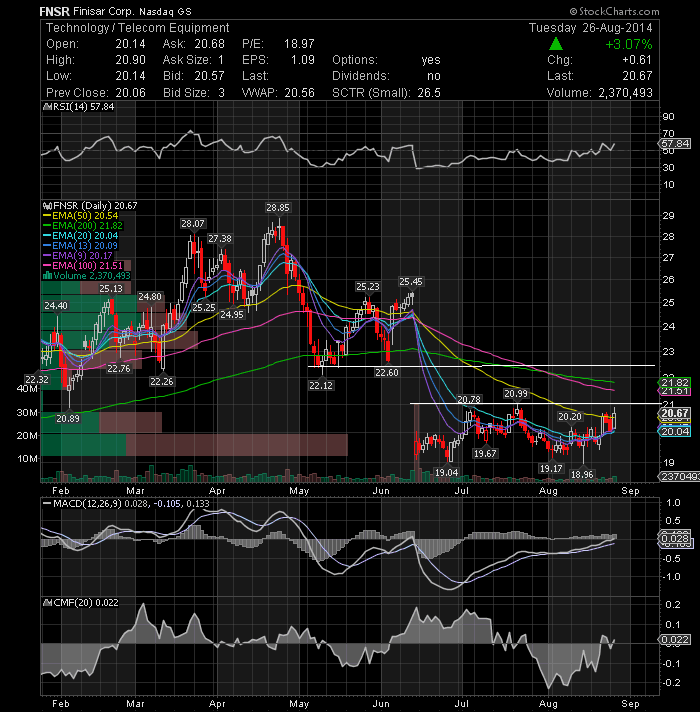The image size is (700, 712).
Task: Click the 28.85 peak price label
Action: 278,208
